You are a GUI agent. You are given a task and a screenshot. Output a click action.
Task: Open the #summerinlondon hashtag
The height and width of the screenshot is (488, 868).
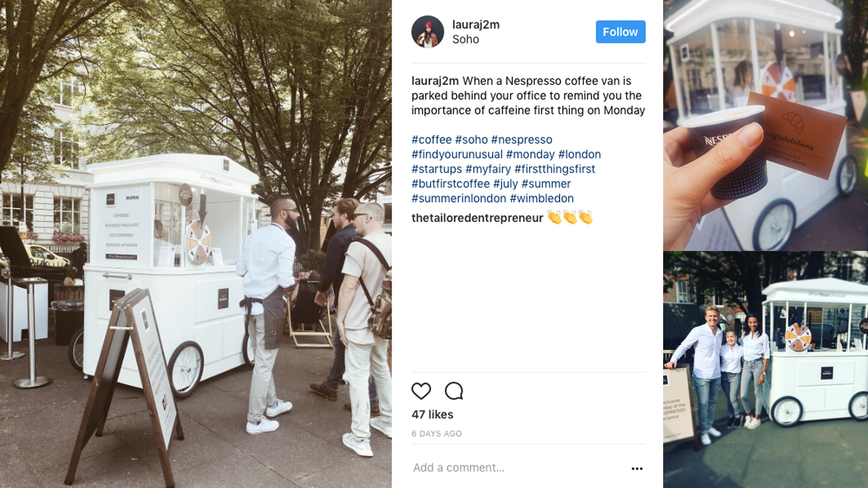(x=459, y=198)
